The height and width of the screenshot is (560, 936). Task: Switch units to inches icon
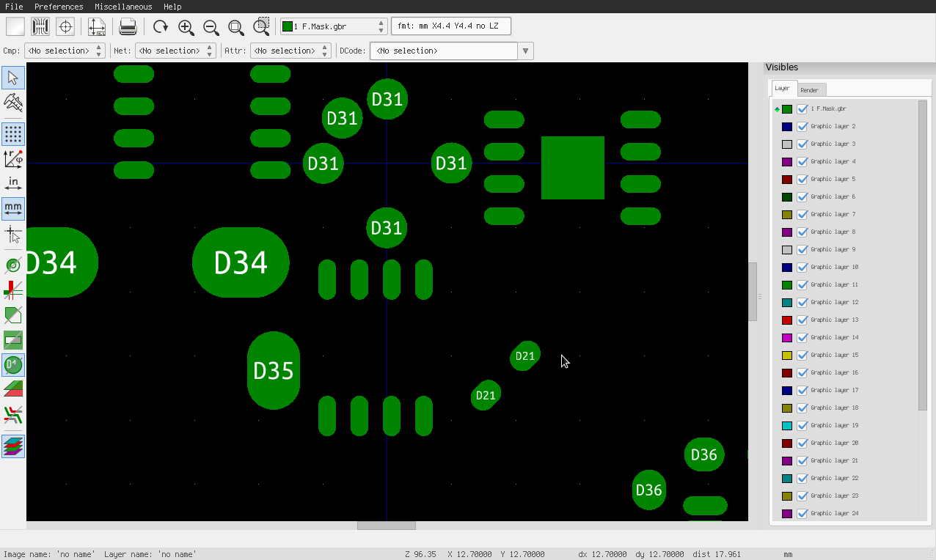pyautogui.click(x=13, y=184)
